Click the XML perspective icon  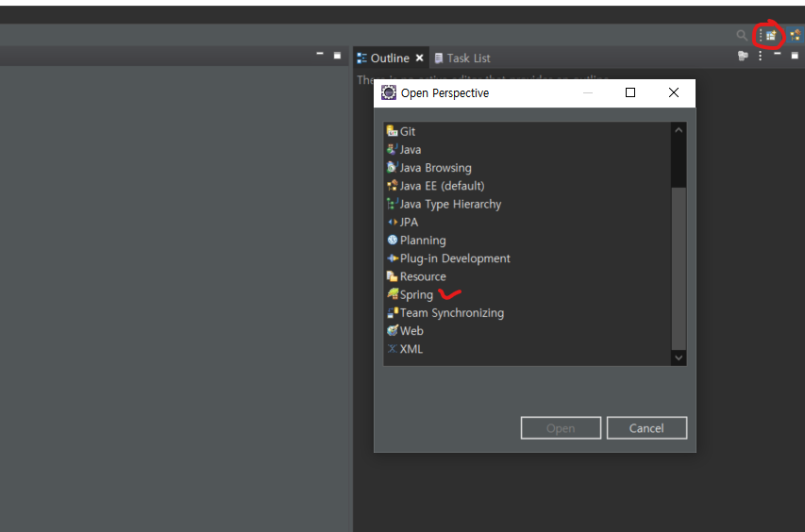[393, 349]
